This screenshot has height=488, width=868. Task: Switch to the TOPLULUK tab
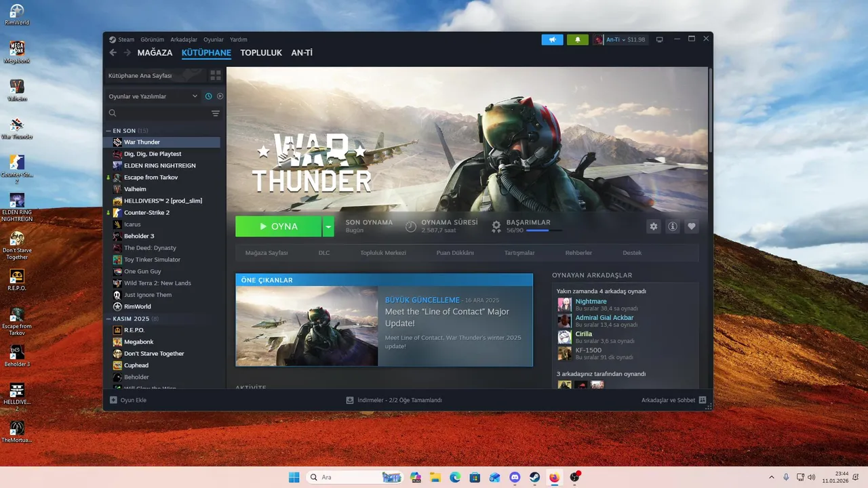tap(261, 53)
